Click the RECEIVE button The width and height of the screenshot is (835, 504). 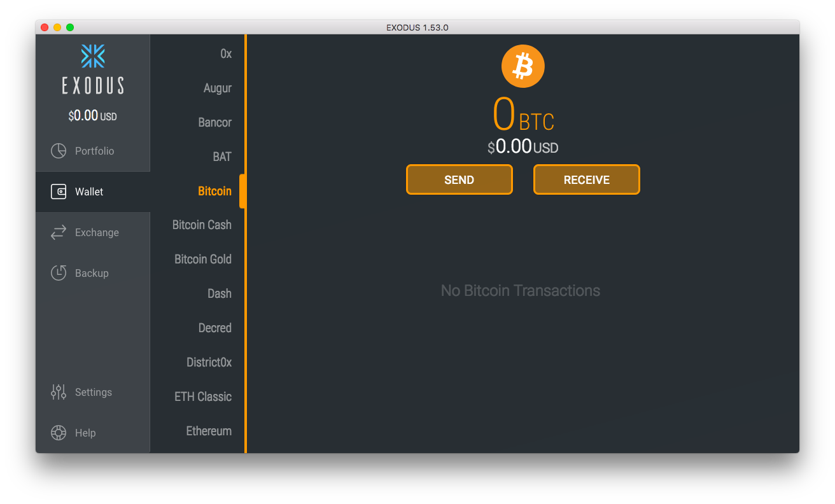pyautogui.click(x=587, y=179)
